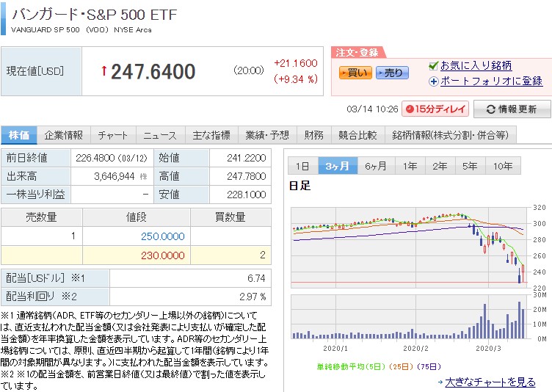Open the 業績・予想 tab

click(267, 135)
